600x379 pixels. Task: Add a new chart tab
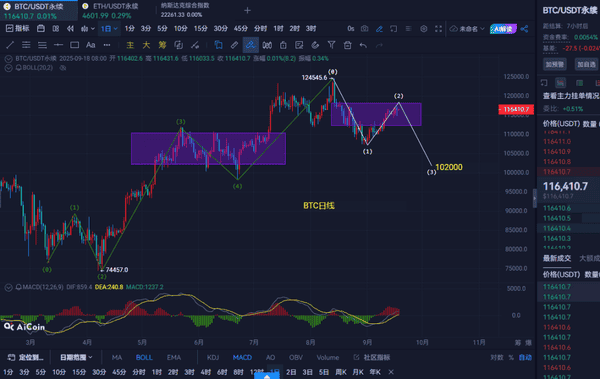[x=247, y=10]
